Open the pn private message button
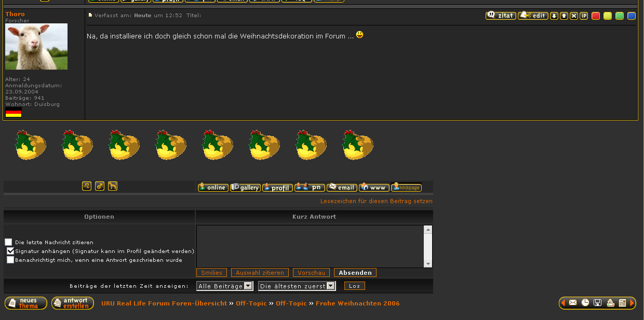Viewport: 644px width, 320px height. (310, 188)
